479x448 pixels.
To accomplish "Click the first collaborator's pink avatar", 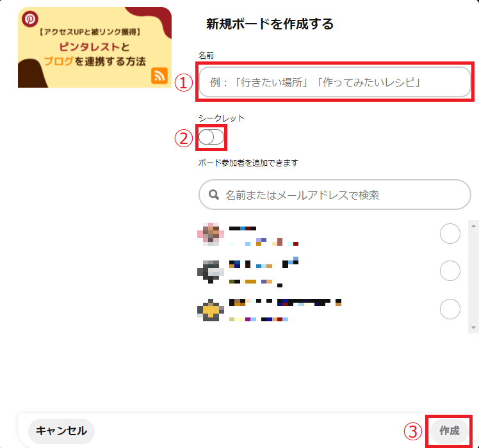I will [211, 234].
